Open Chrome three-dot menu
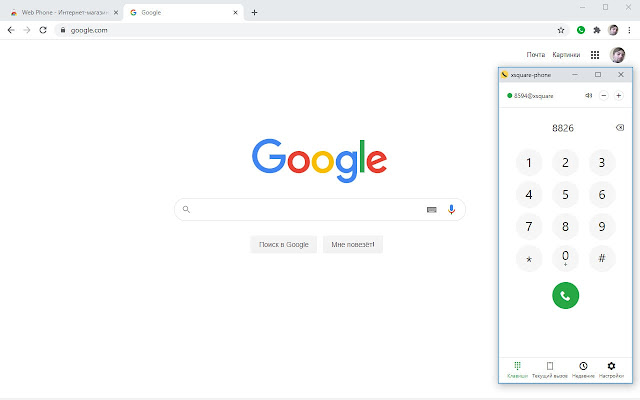This screenshot has height=400, width=640. [x=629, y=30]
